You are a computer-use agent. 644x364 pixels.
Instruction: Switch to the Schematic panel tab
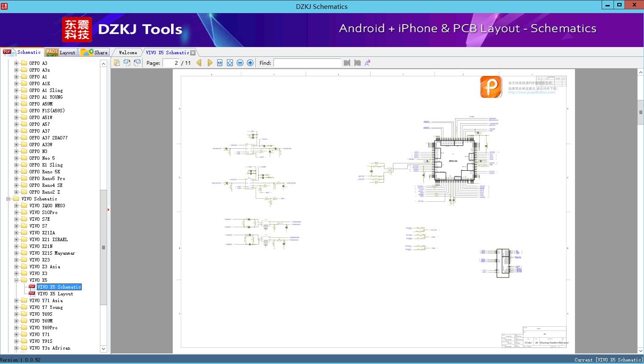point(22,52)
